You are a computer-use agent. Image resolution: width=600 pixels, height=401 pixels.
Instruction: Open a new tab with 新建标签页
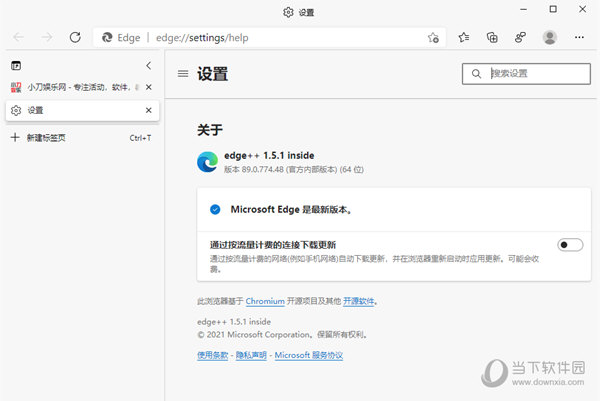82,138
